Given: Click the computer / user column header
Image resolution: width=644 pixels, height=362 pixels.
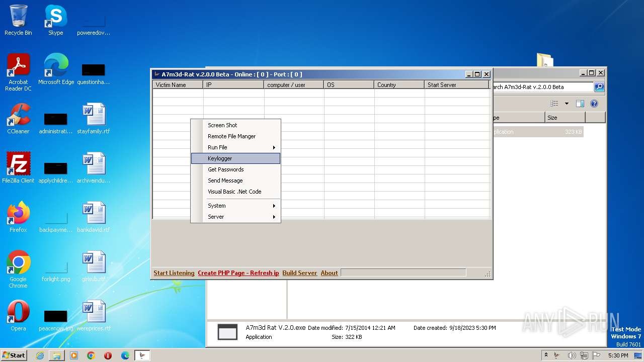Looking at the screenshot, I should click(294, 85).
